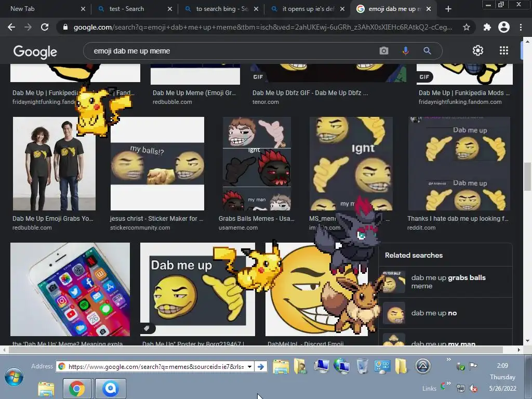Image resolution: width=532 pixels, height=399 pixels.
Task: Open 'dab me up no' related search
Action: point(445,313)
